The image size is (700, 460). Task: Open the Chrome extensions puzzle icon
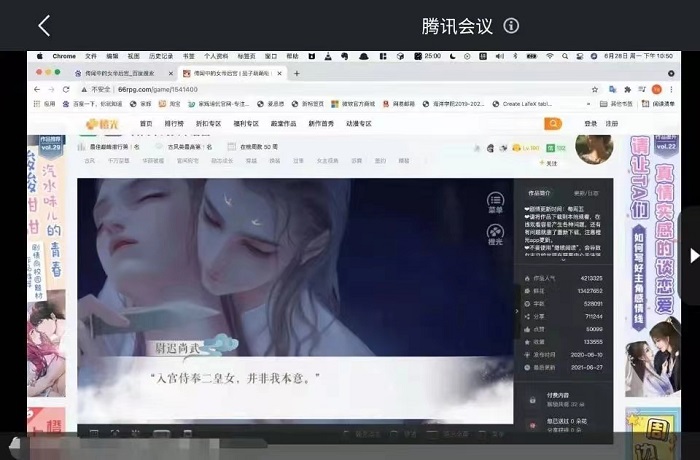pos(627,89)
